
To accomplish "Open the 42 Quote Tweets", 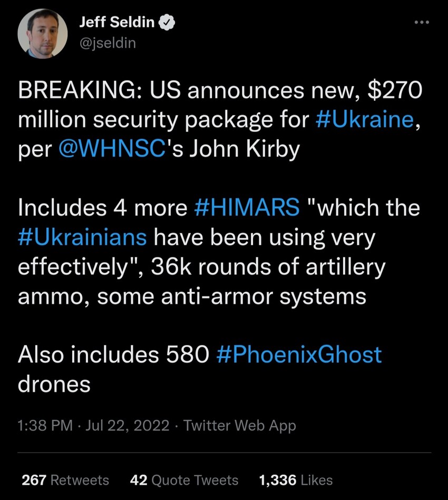I will pyautogui.click(x=182, y=480).
